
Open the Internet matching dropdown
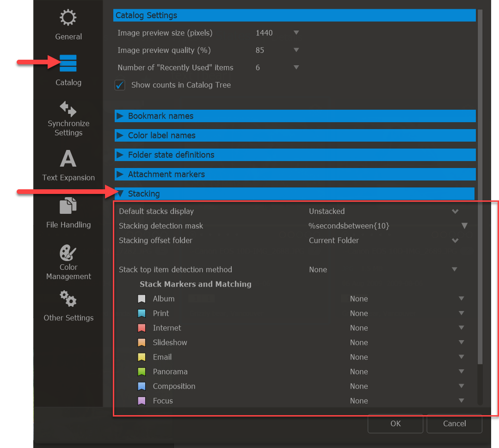pos(461,328)
